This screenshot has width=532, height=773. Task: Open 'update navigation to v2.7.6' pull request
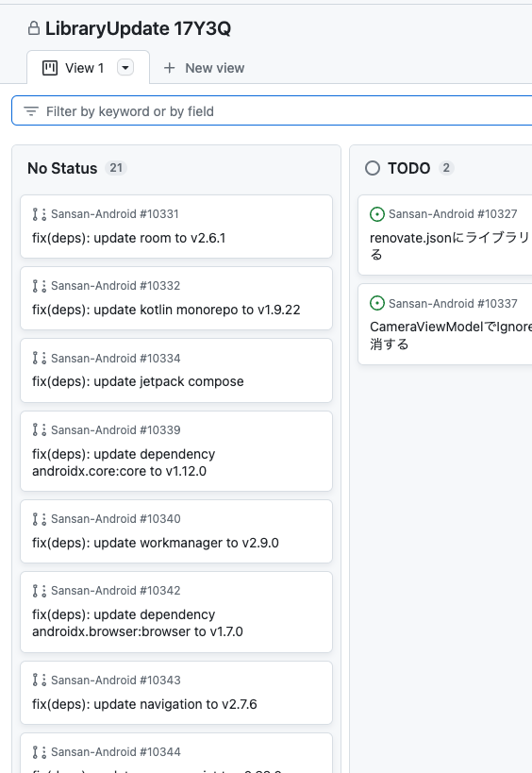[145, 704]
